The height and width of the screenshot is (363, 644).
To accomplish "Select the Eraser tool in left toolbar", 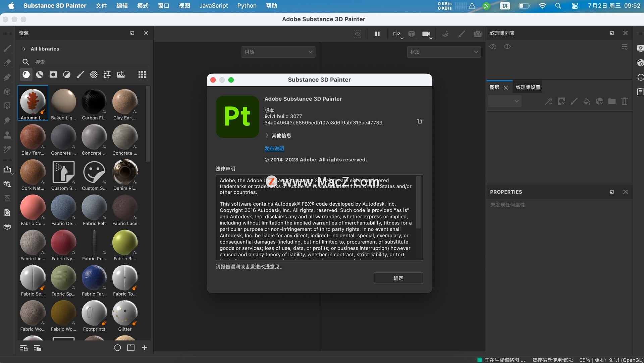I will pyautogui.click(x=7, y=63).
